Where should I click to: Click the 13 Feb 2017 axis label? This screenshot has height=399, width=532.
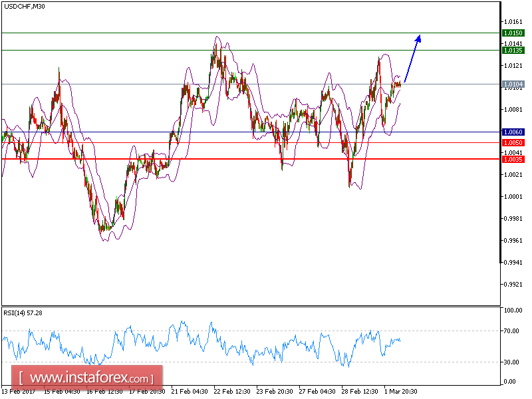click(x=20, y=391)
